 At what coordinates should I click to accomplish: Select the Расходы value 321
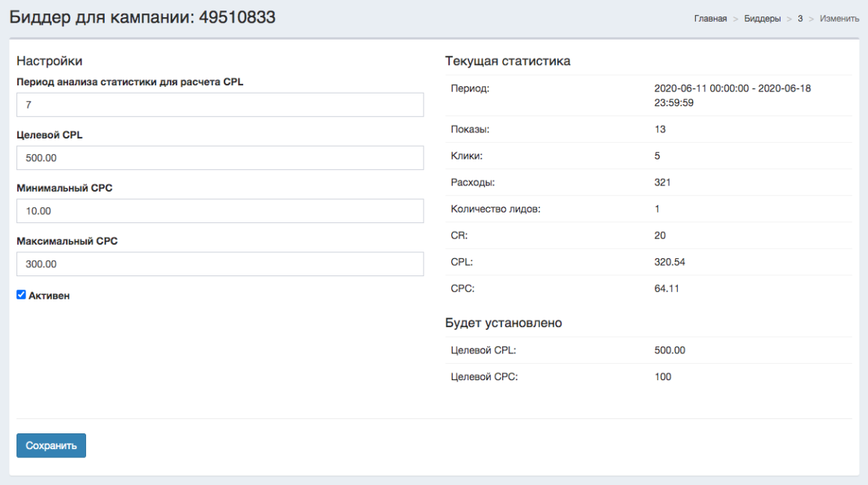point(662,183)
